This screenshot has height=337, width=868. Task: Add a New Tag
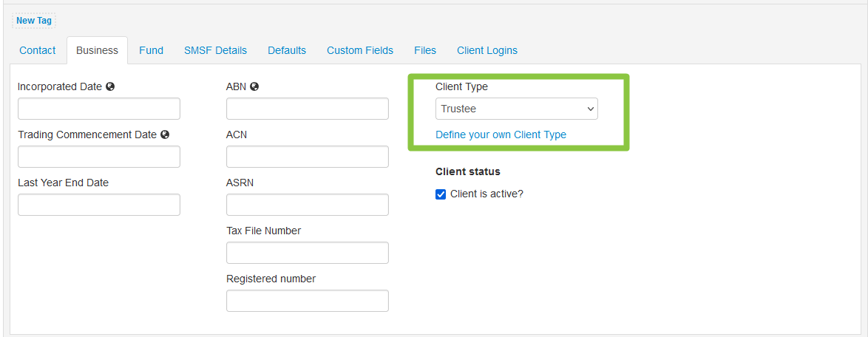34,21
